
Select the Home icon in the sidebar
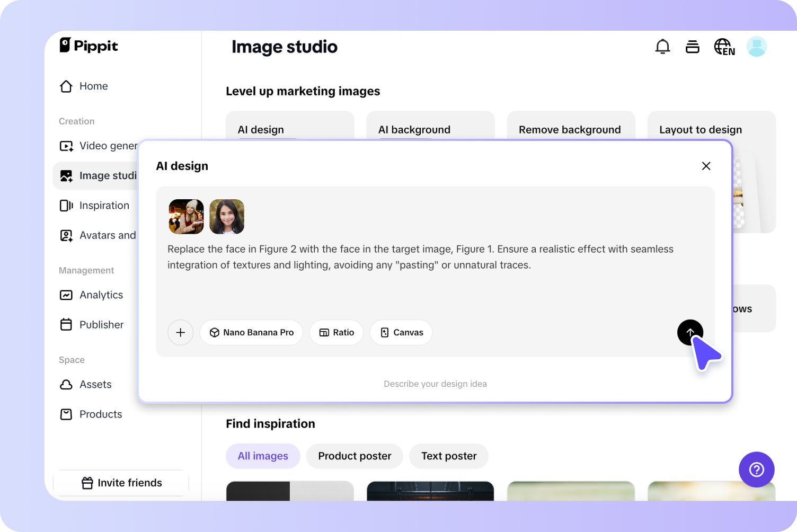point(66,86)
